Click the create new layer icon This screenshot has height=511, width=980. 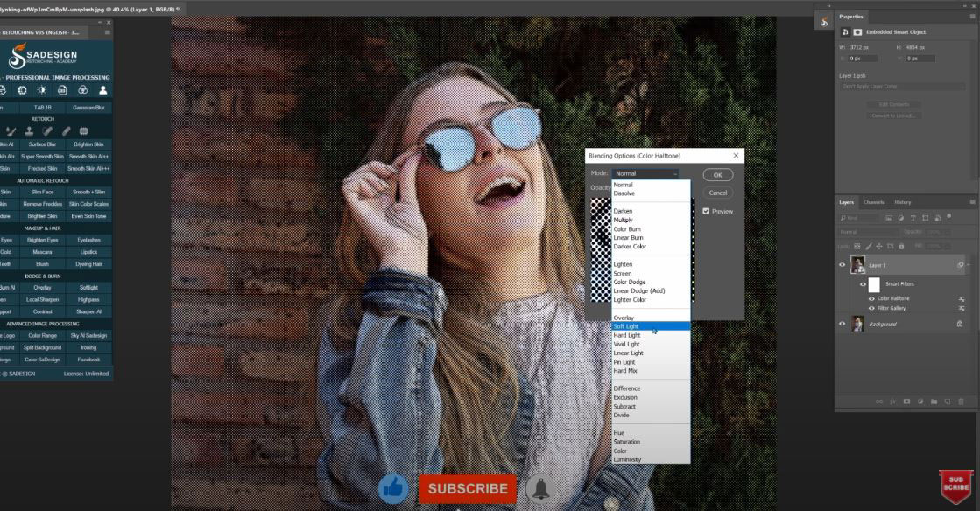[x=948, y=401]
